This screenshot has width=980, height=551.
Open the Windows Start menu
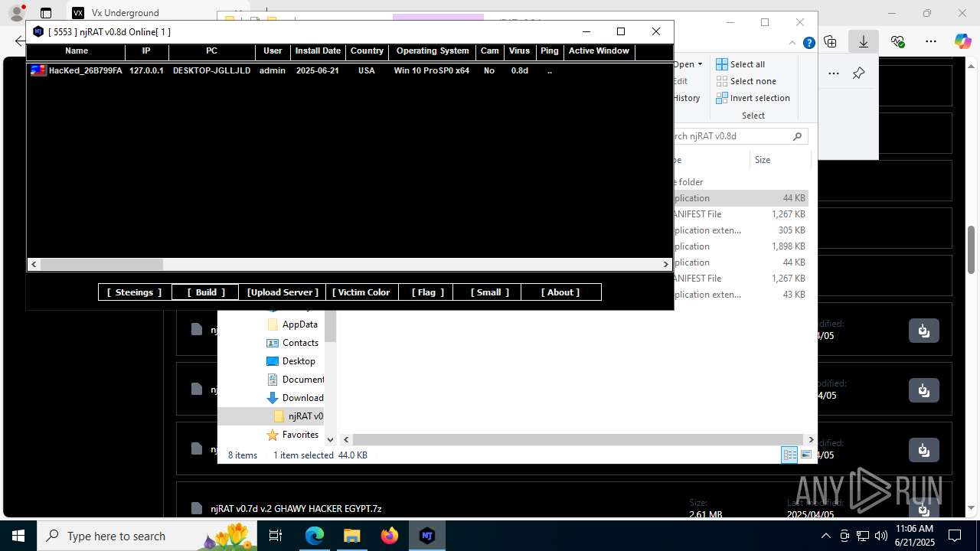click(18, 536)
